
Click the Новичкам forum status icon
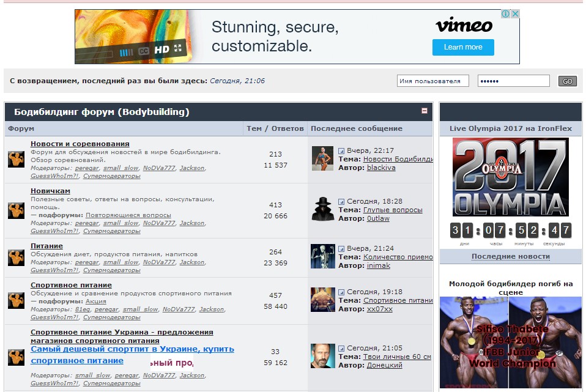16,211
